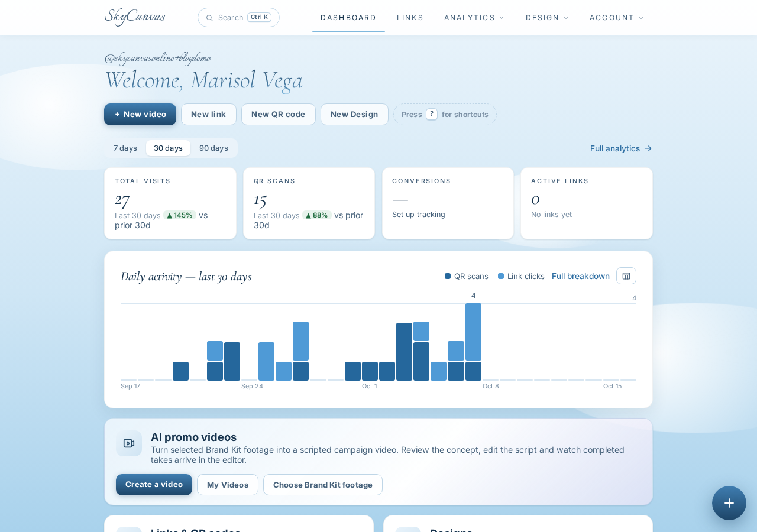The height and width of the screenshot is (532, 757).
Task: Click the SkyCanvas logo
Action: (135, 17)
